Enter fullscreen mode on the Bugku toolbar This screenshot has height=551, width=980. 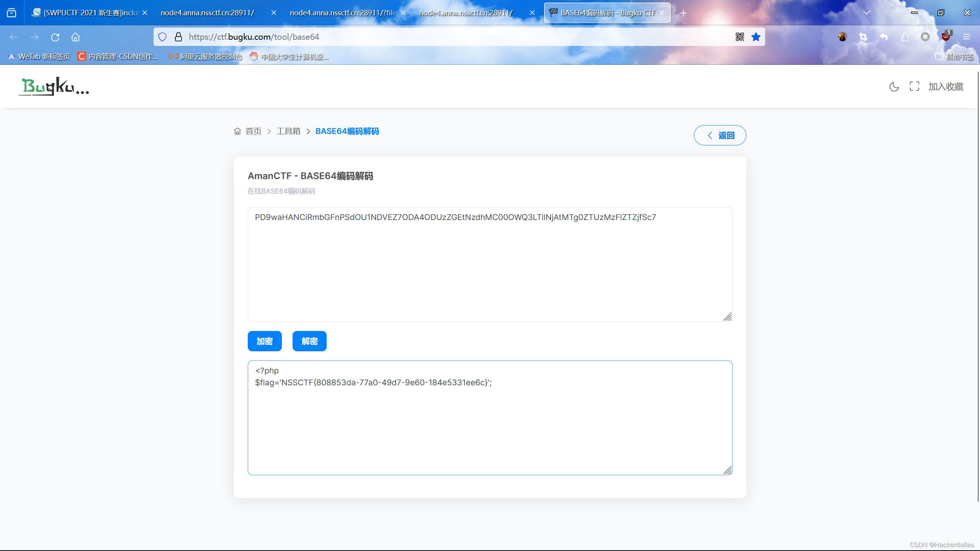click(915, 86)
